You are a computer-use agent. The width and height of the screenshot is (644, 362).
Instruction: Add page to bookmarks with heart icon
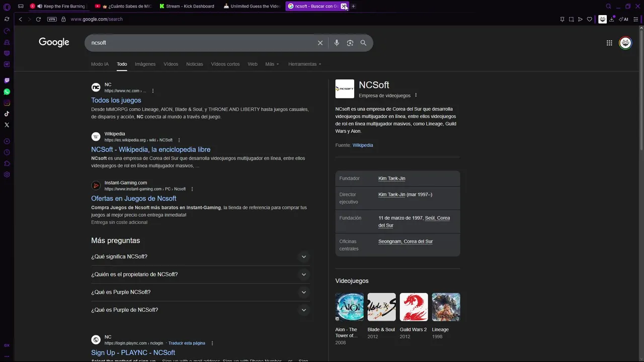(589, 19)
